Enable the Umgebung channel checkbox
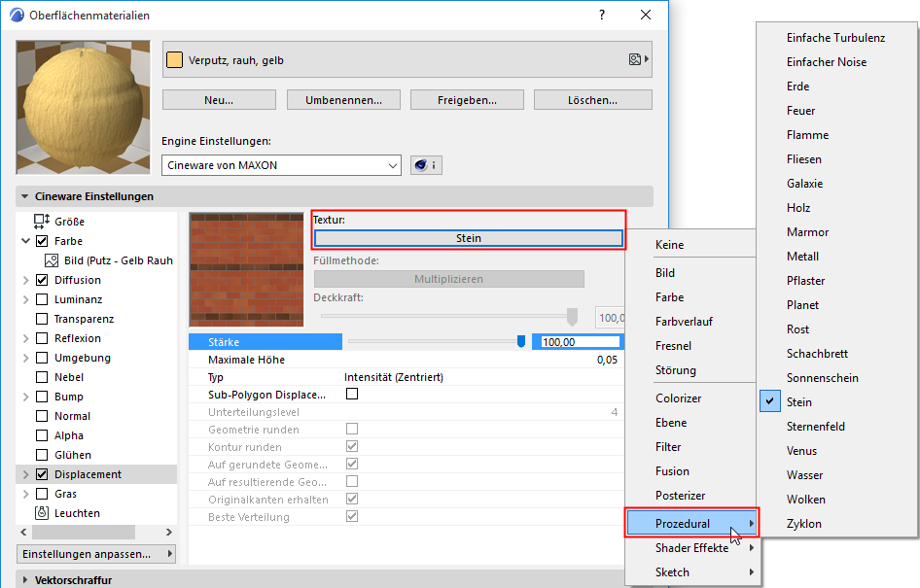 [42, 358]
